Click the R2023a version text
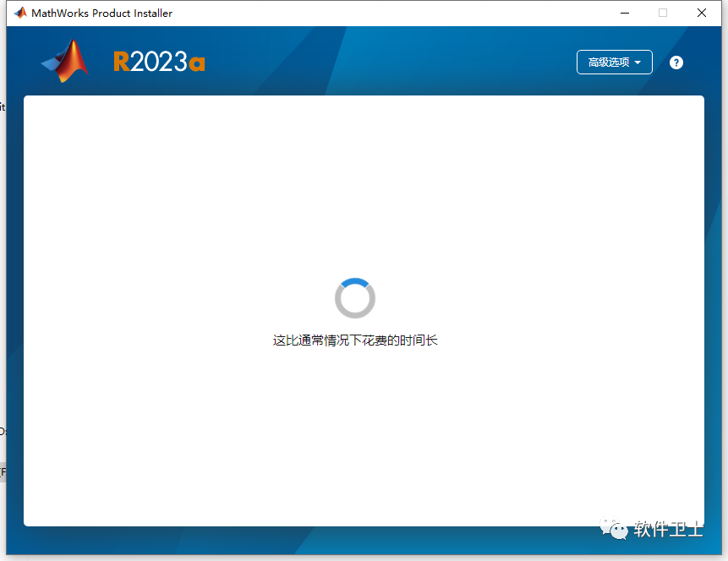This screenshot has height=561, width=728. coord(159,62)
